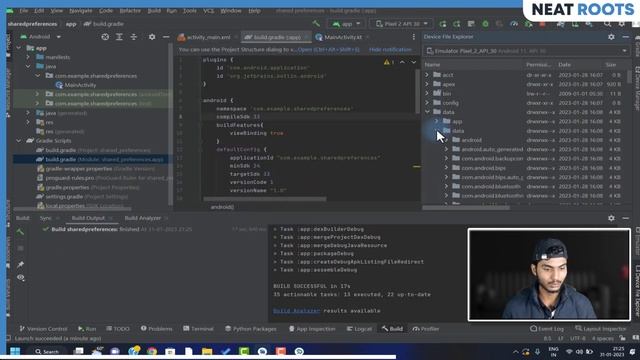This screenshot has height=360, width=640.
Task: Expand the com.android.bluetooth folder
Action: tap(446, 187)
